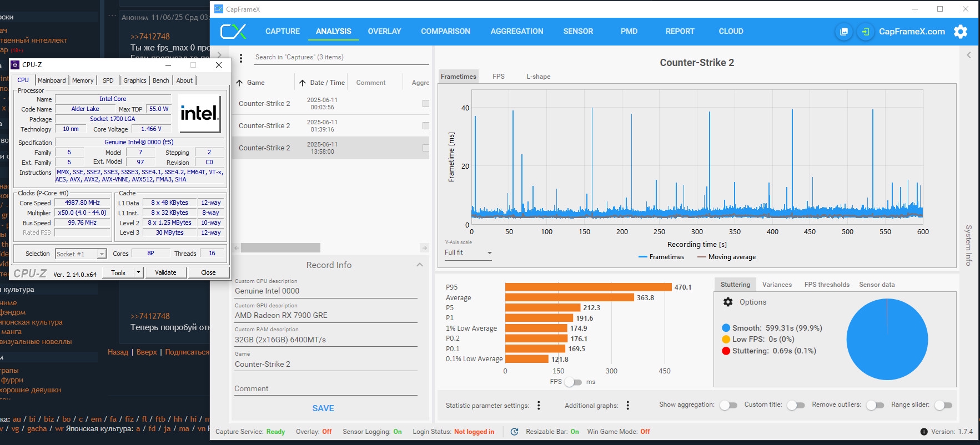Open the SENSOR tab
The image size is (980, 445).
[x=578, y=32]
